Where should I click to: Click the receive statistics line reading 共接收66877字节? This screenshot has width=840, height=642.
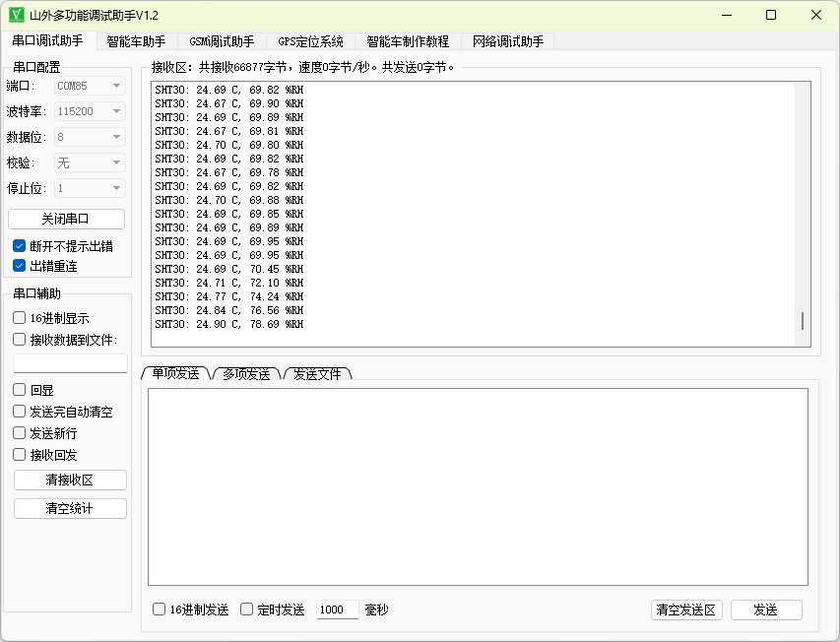[303, 67]
